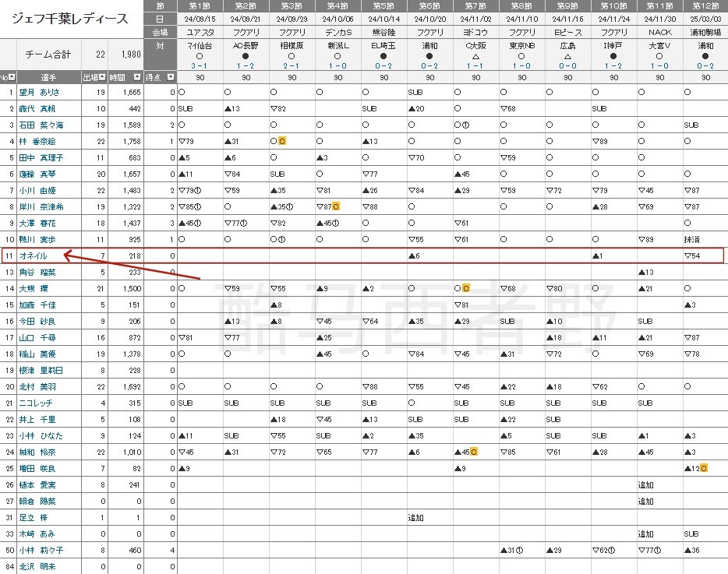The image size is (728, 574).
Task: Open player link 鴨川 実歩
Action: click(37, 239)
